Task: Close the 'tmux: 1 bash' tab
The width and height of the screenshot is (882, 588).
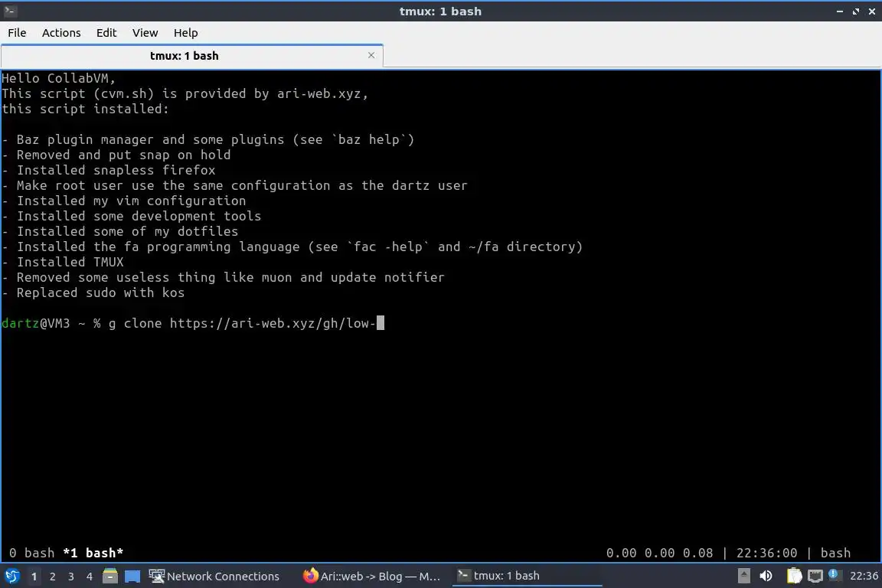Action: tap(371, 55)
